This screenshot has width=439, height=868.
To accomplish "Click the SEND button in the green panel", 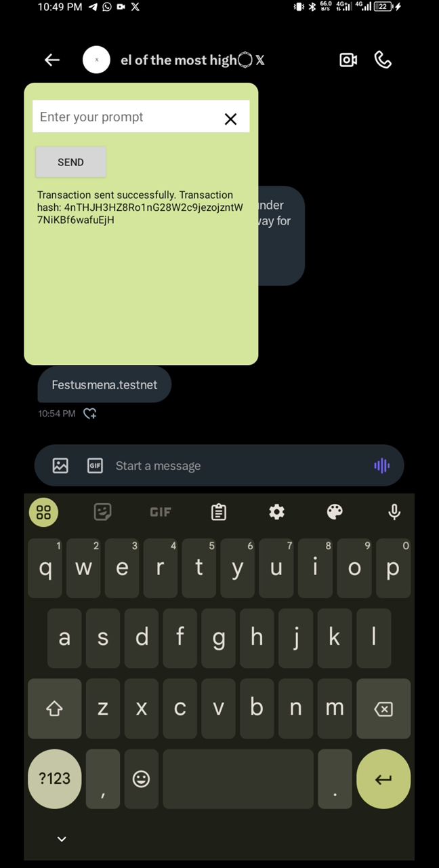I will point(70,162).
